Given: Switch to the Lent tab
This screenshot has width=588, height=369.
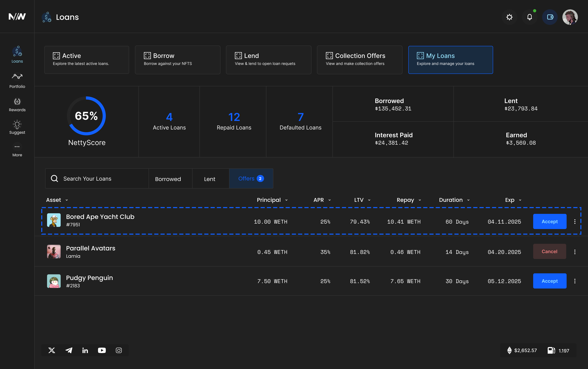Looking at the screenshot, I should click(209, 179).
